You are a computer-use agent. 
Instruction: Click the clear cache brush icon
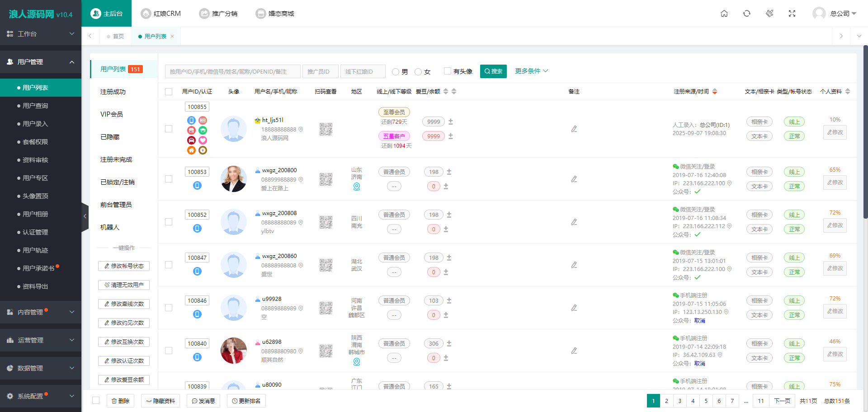[x=769, y=14]
